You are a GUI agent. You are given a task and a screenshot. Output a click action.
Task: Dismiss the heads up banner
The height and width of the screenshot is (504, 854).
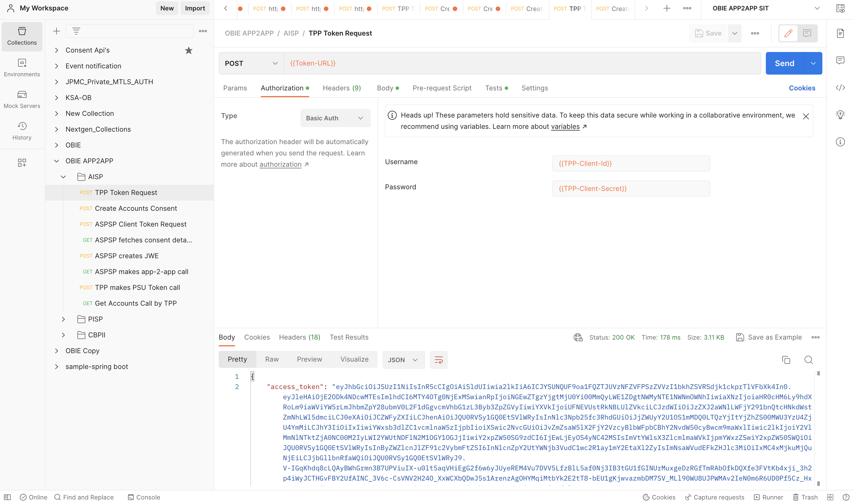click(x=805, y=116)
